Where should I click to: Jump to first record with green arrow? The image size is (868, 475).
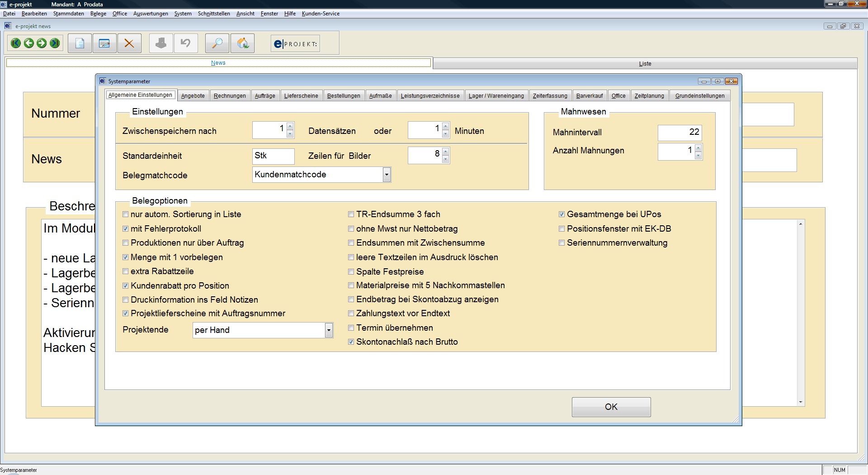pos(16,43)
